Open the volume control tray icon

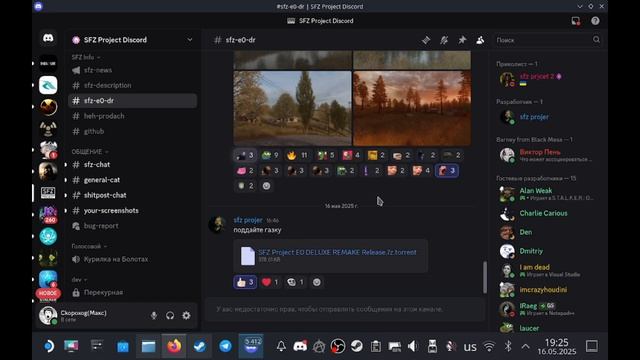tap(413, 346)
